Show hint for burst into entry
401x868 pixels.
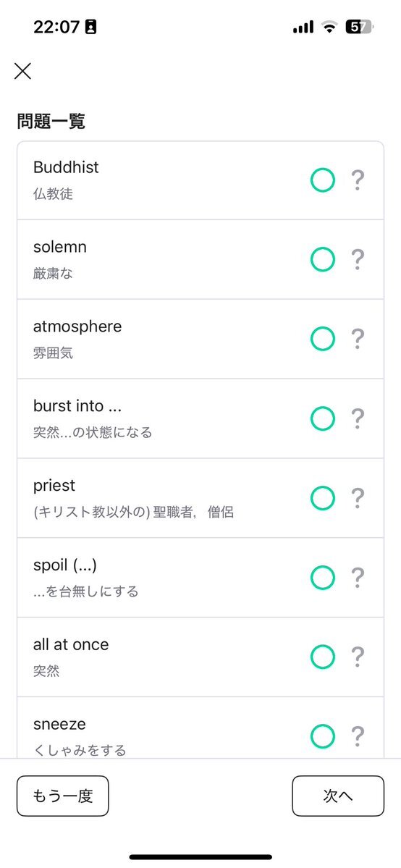(358, 418)
